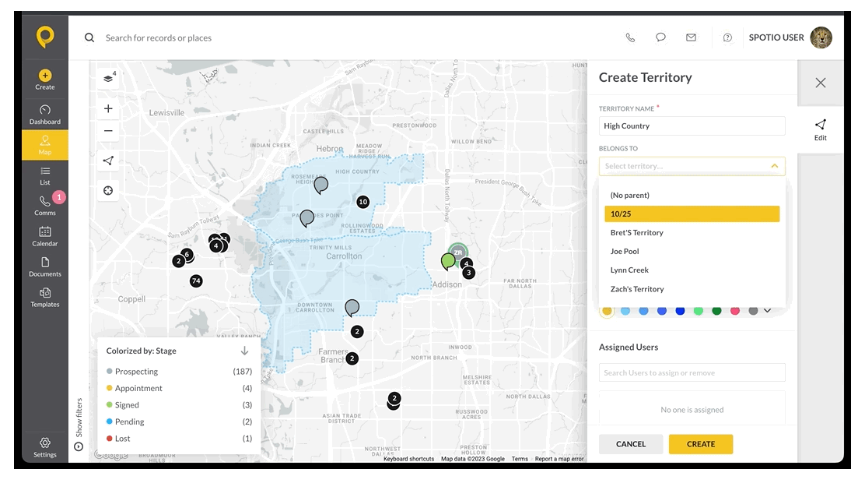The image size is (866, 478).
Task: Pick the dark green territory color swatch
Action: 716,311
